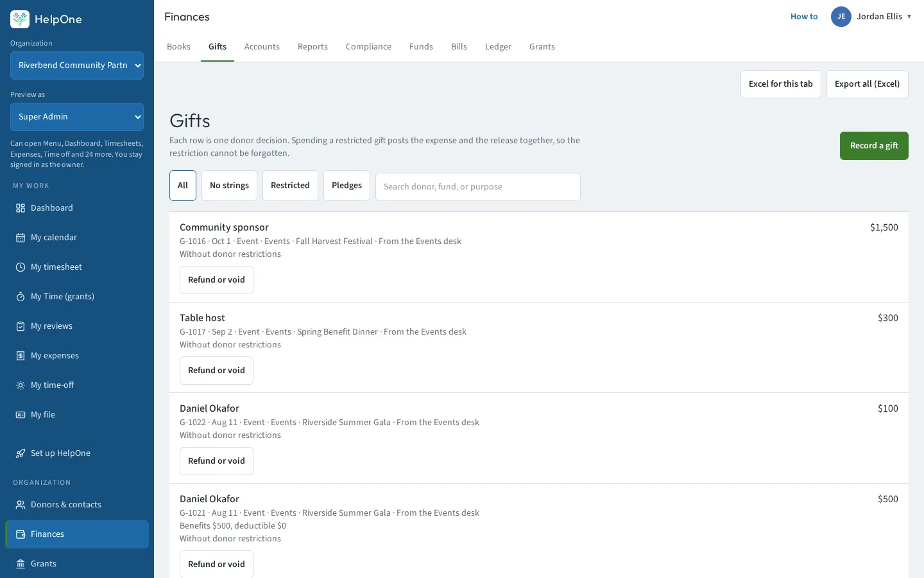This screenshot has height=578, width=924.
Task: Open the Organization dropdown Riverbend Community
Action: click(x=77, y=66)
